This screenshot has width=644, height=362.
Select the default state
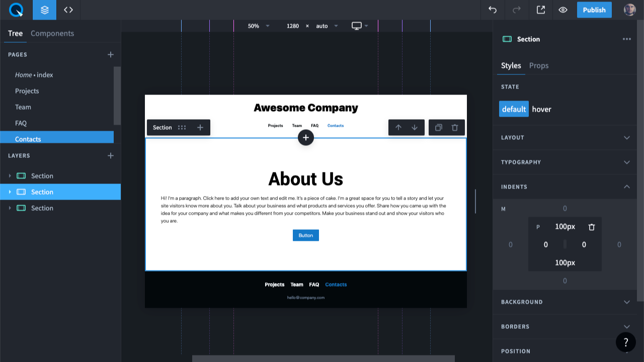point(514,109)
